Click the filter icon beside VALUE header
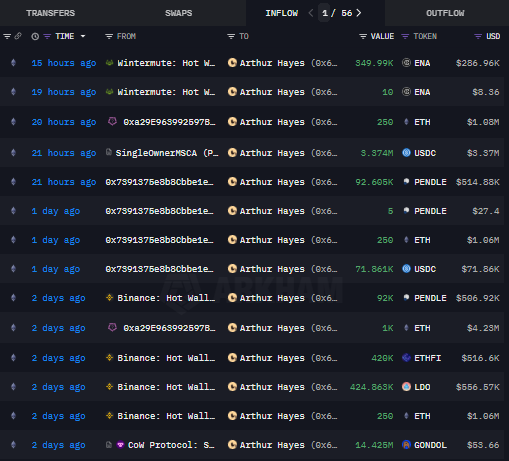The height and width of the screenshot is (461, 509). (x=363, y=36)
